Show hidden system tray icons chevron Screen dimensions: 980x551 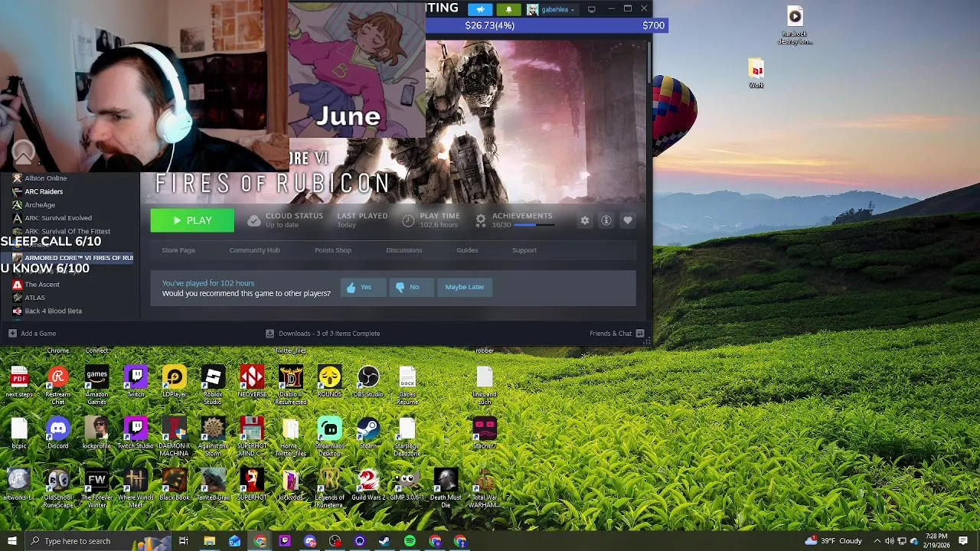[x=877, y=541]
